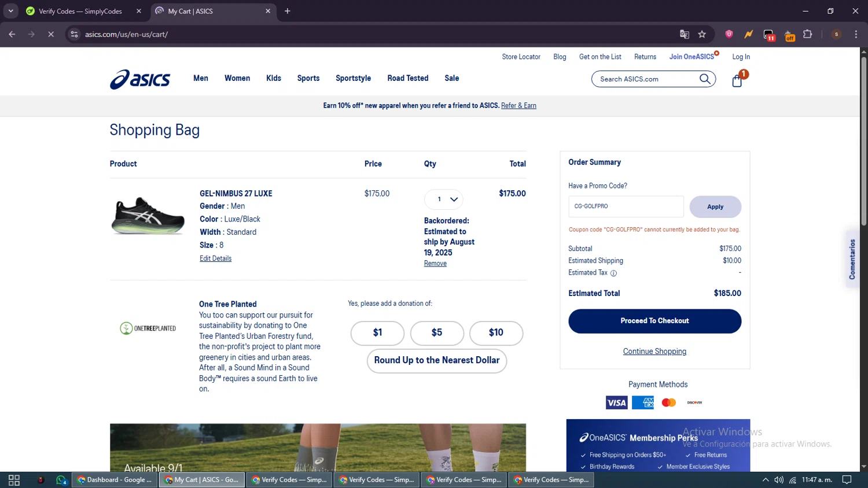Click the extension icon with the red 11 badge
The width and height of the screenshot is (868, 488).
(x=768, y=35)
